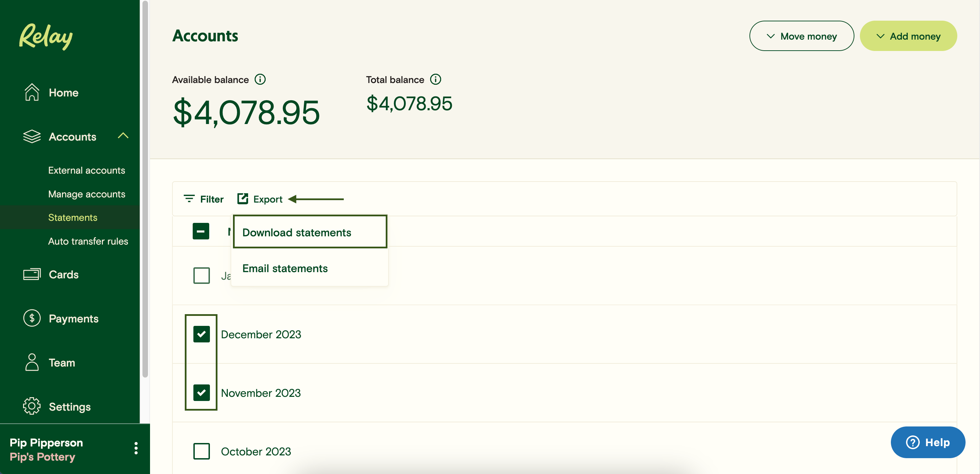980x474 pixels.
Task: Select the Payments dollar icon
Action: pos(32,318)
